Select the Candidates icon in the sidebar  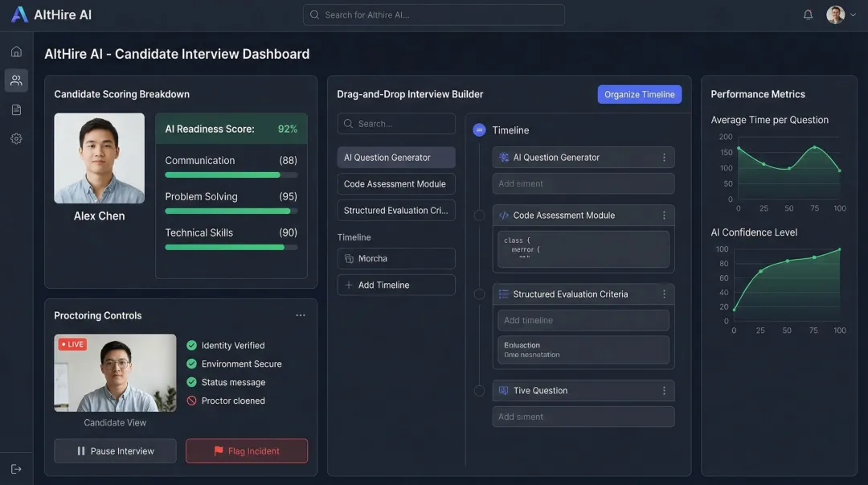click(16, 80)
